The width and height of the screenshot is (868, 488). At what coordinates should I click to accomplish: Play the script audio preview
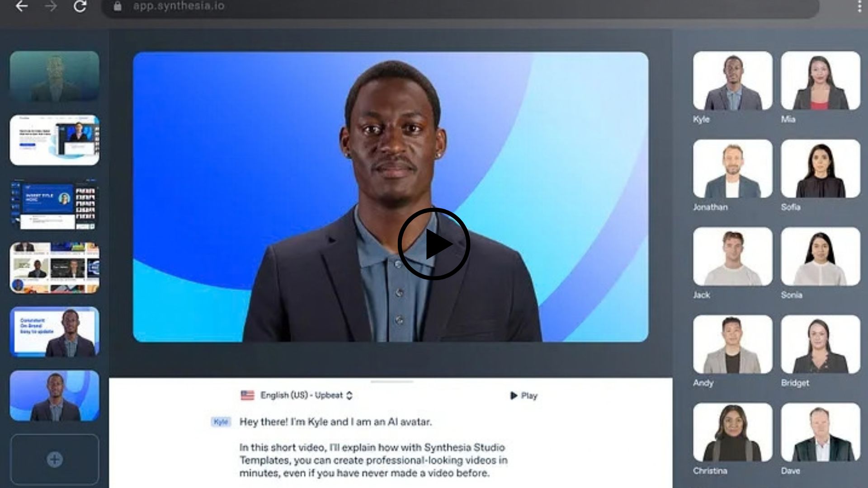524,396
